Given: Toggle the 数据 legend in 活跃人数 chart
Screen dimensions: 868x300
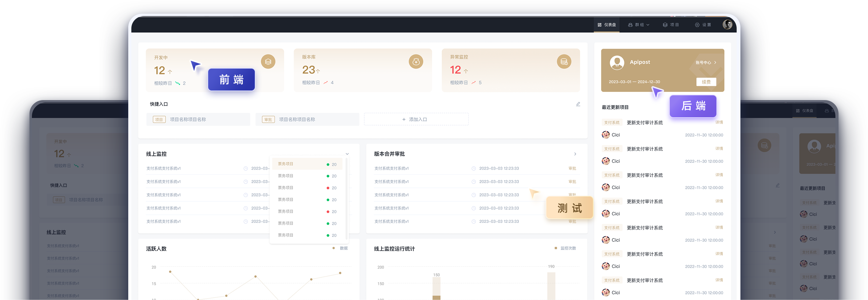Looking at the screenshot, I should coord(340,248).
